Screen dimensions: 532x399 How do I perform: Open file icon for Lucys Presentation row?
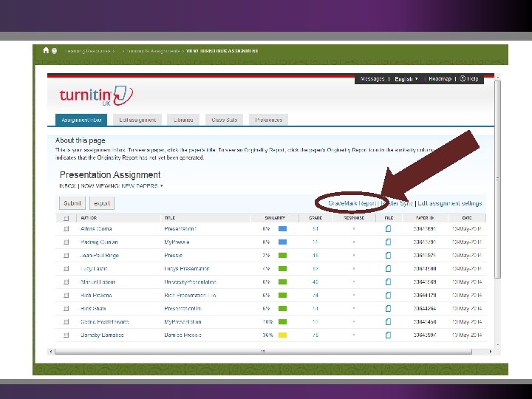388,269
